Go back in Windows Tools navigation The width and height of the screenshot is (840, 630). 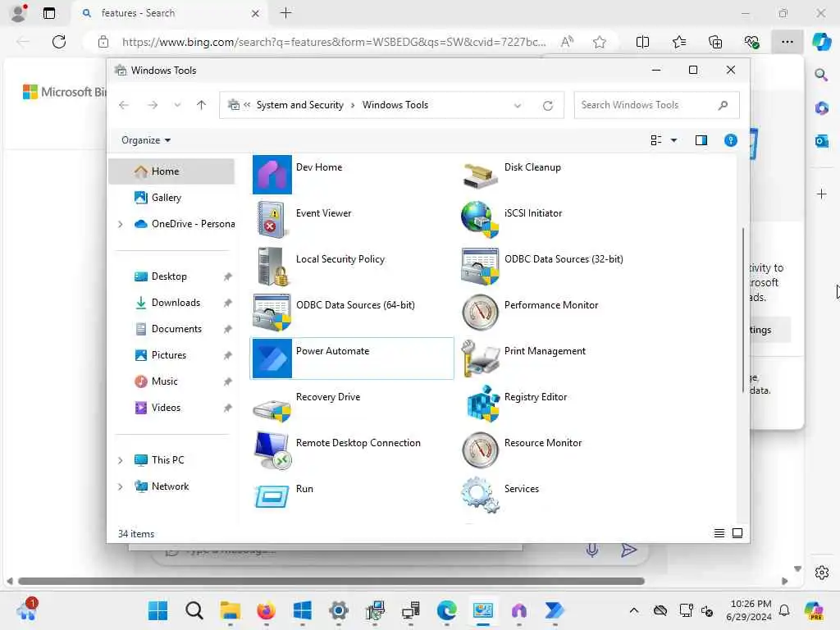coord(124,105)
